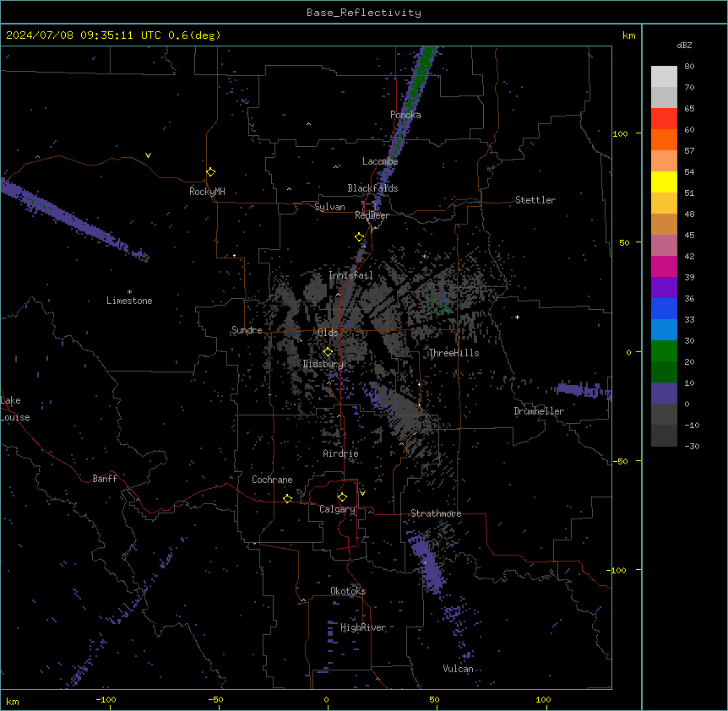Select the asterisk marker above Limestone label
The width and height of the screenshot is (728, 711).
pos(129,292)
